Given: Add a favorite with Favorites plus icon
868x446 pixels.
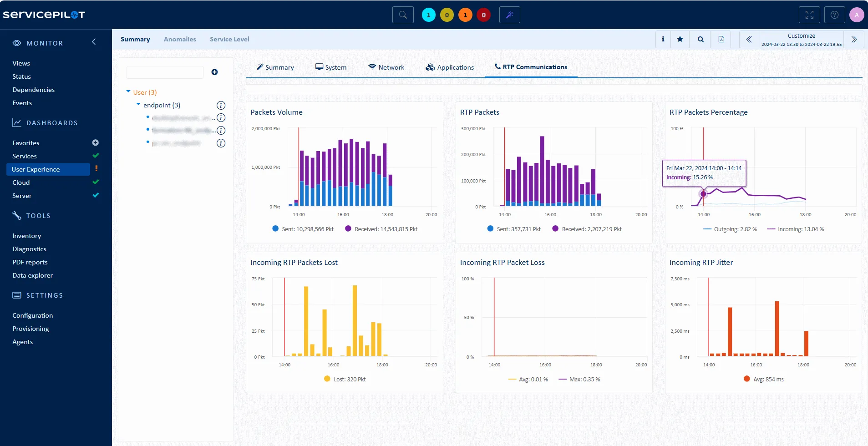Looking at the screenshot, I should click(x=95, y=143).
